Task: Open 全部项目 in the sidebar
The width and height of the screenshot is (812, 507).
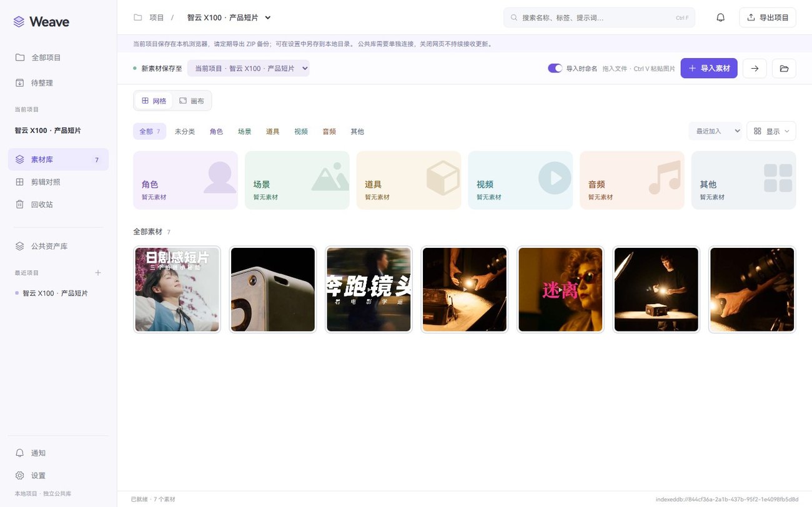Action: [x=58, y=57]
